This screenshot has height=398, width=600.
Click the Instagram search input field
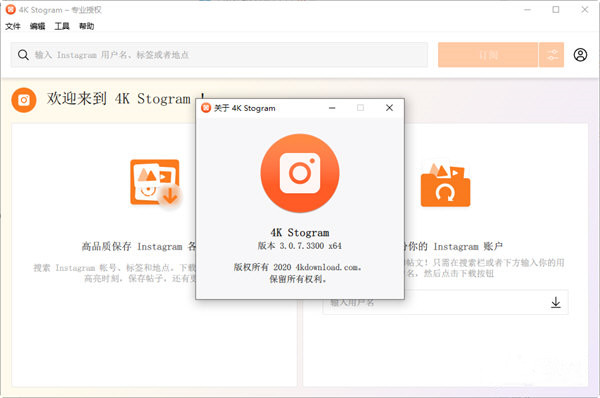[x=219, y=55]
